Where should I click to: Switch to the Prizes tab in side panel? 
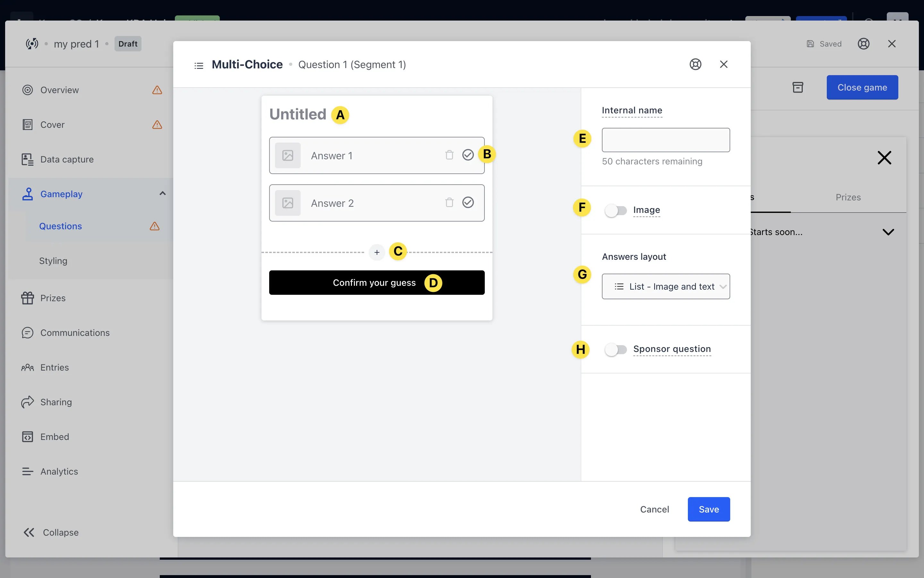coord(848,197)
